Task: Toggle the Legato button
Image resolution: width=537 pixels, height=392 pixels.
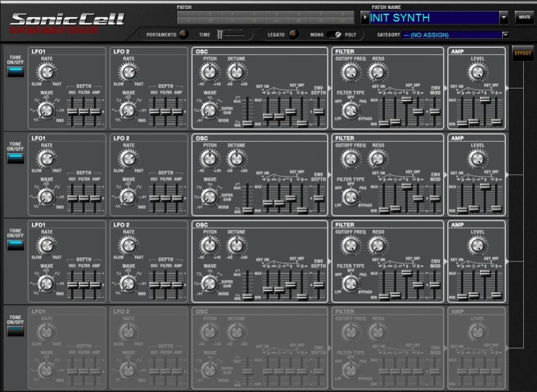Action: click(293, 34)
